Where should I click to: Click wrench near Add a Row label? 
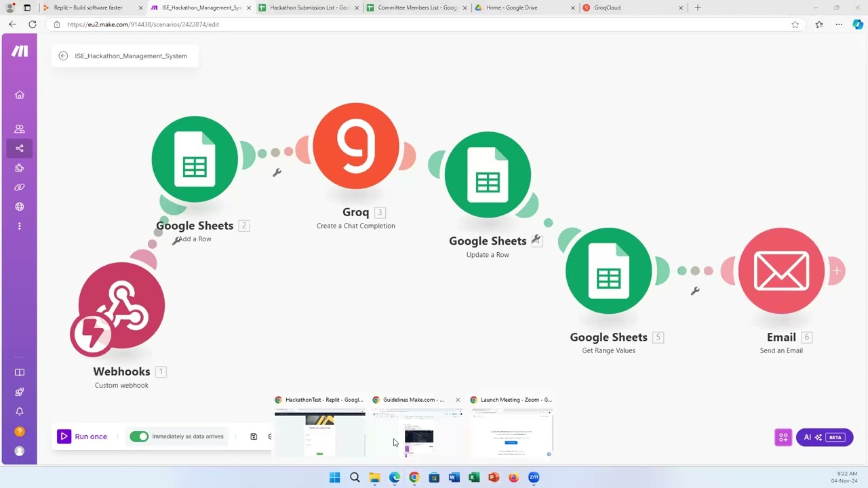coord(177,240)
